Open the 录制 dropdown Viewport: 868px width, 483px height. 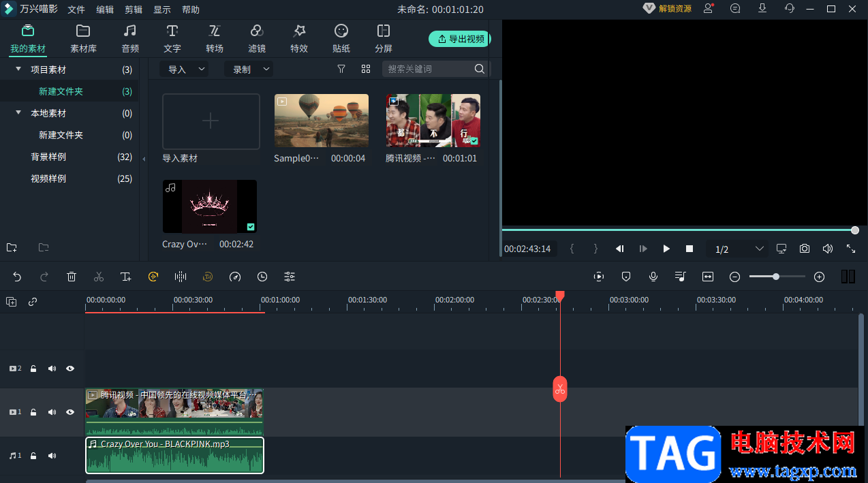(x=249, y=69)
